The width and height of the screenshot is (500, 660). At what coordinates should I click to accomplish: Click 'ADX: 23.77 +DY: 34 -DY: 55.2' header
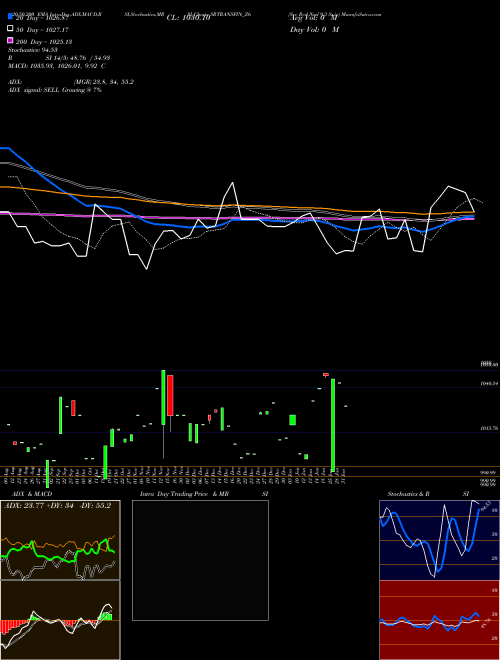pos(58,506)
